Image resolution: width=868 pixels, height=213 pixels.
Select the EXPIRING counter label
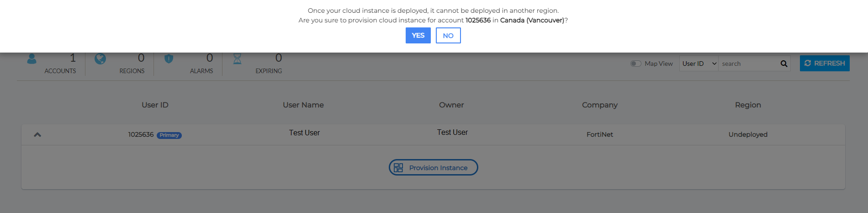point(269,71)
